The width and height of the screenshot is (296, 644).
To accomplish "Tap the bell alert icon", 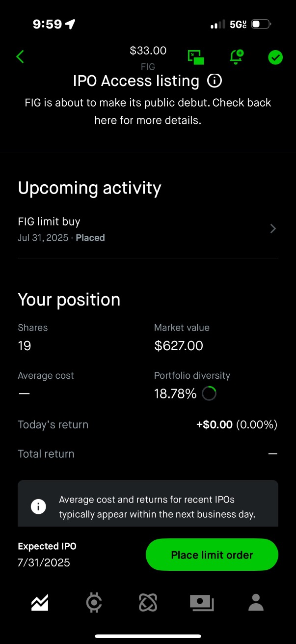I will 236,57.
